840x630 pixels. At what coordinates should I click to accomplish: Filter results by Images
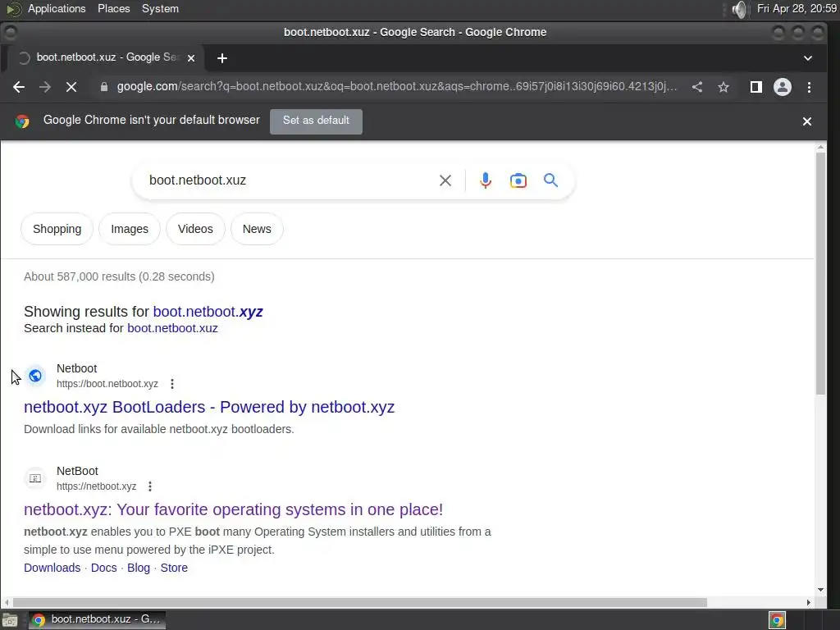tap(130, 229)
